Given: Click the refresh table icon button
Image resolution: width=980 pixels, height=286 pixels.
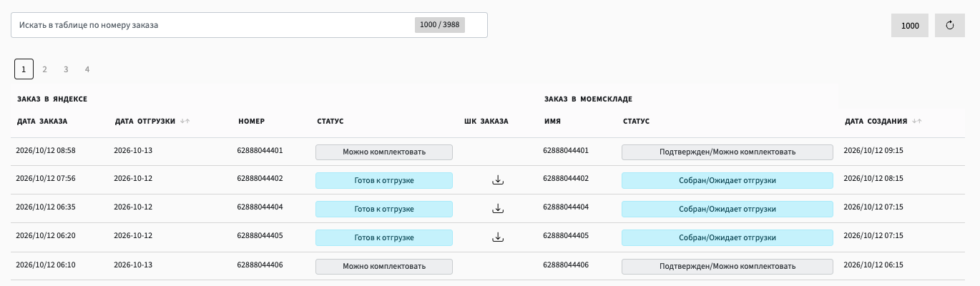Looking at the screenshot, I should tap(950, 25).
